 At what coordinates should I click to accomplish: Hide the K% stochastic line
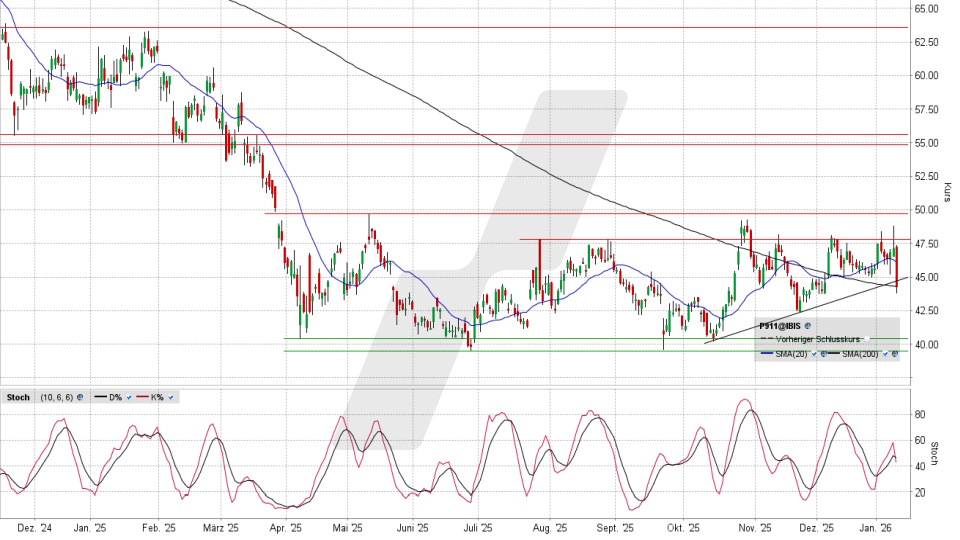pyautogui.click(x=173, y=397)
